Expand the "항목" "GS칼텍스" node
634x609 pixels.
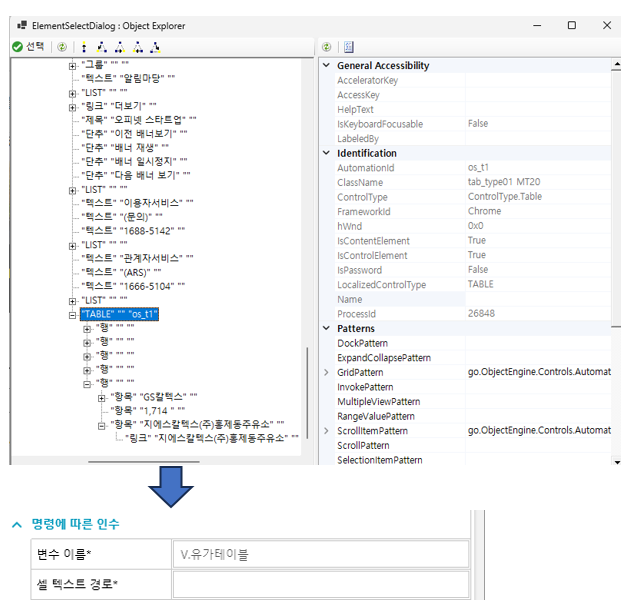coord(101,398)
